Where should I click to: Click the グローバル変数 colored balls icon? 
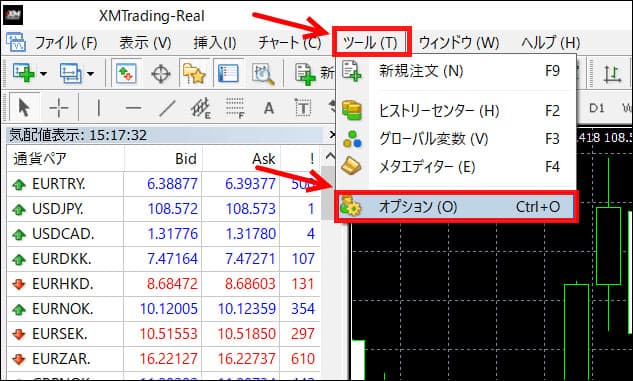pos(352,139)
